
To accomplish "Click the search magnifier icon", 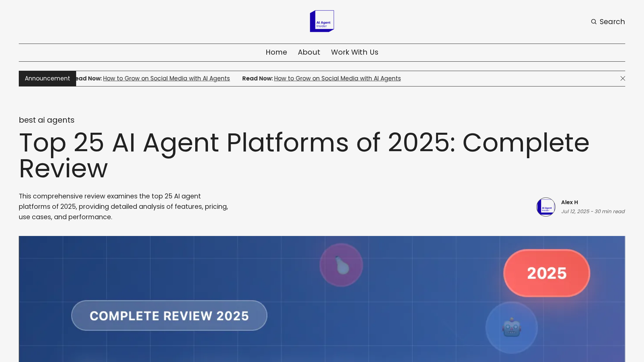I will tap(594, 22).
